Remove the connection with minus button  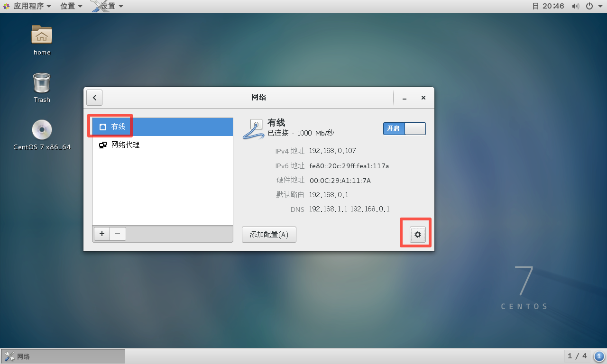[118, 234]
